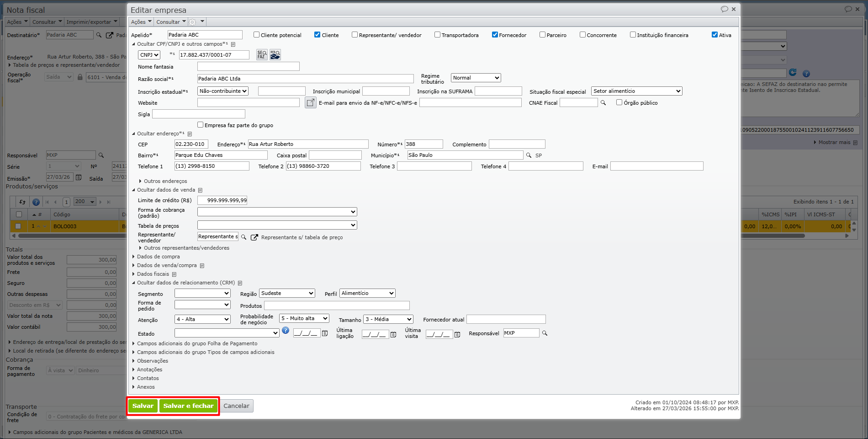This screenshot has width=868, height=439.
Task: Click the SEFAZ lookup icon beside CNPJ
Action: coord(261,55)
